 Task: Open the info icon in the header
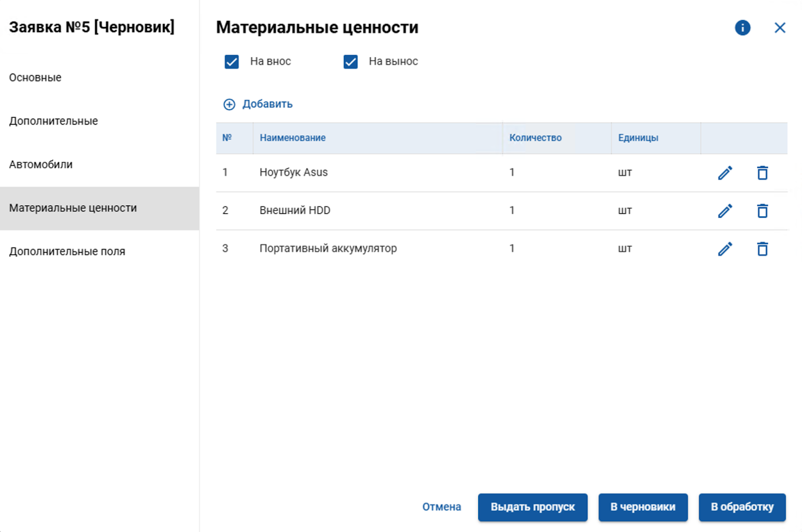[742, 28]
